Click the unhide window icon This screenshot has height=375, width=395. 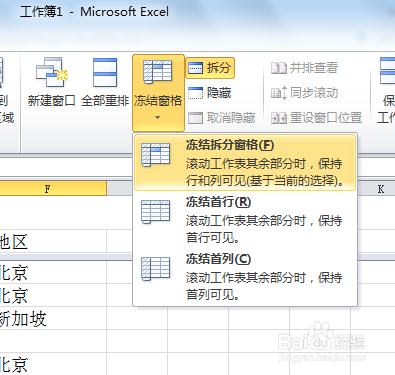(x=195, y=118)
